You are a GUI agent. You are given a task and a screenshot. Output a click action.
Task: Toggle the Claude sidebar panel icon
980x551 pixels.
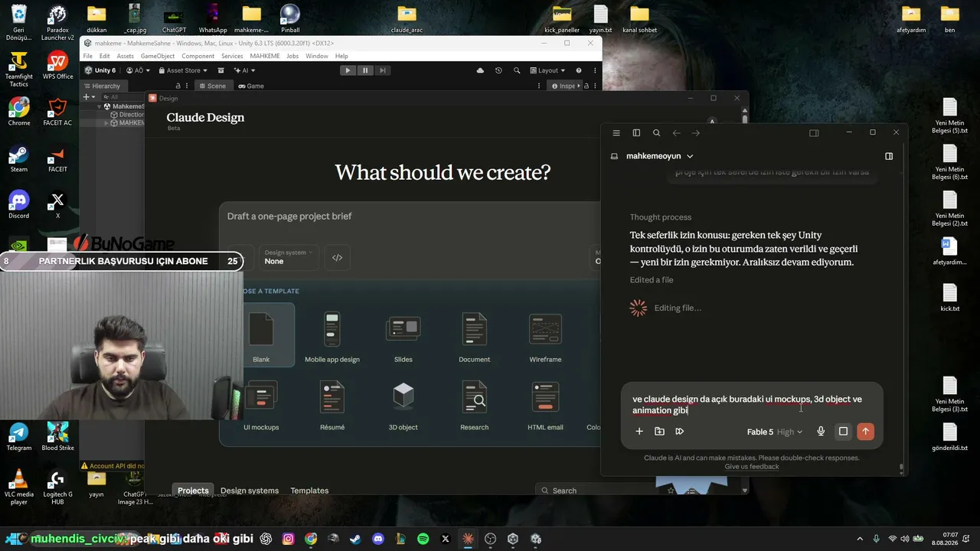pyautogui.click(x=636, y=133)
